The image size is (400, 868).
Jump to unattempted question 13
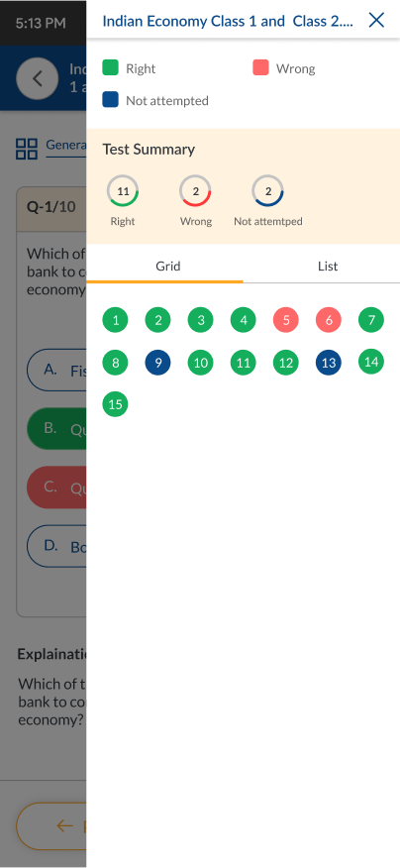point(329,363)
